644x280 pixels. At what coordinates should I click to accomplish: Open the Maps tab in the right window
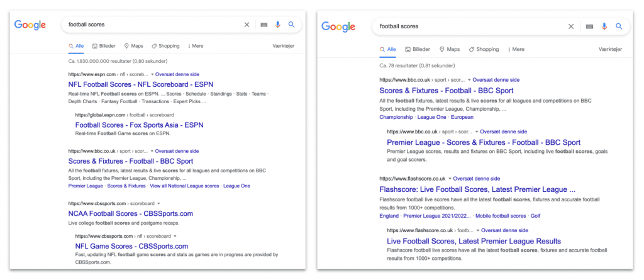450,49
